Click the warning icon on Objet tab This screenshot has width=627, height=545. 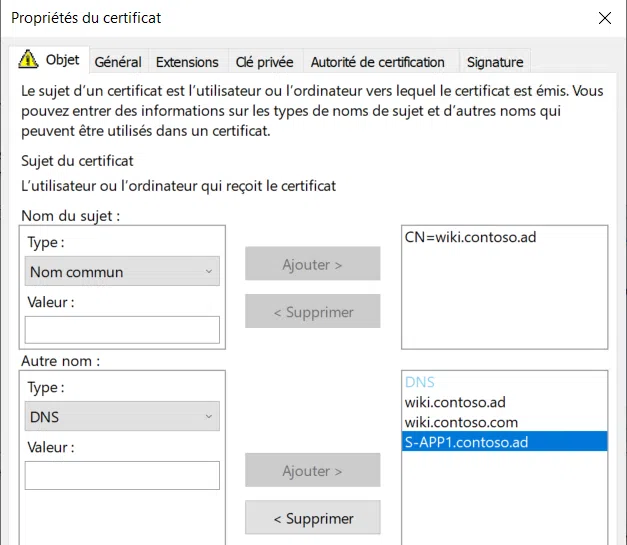pyautogui.click(x=29, y=60)
